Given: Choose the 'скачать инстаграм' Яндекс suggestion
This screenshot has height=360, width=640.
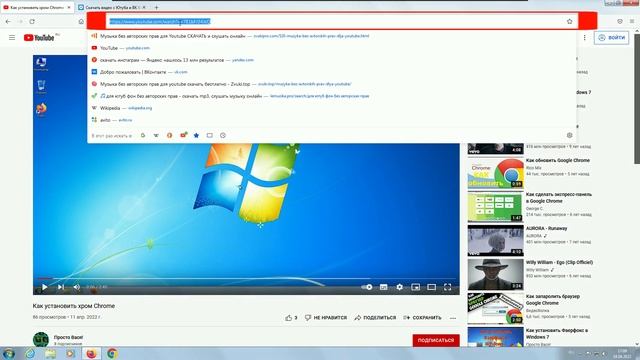Looking at the screenshot, I should (x=331, y=60).
